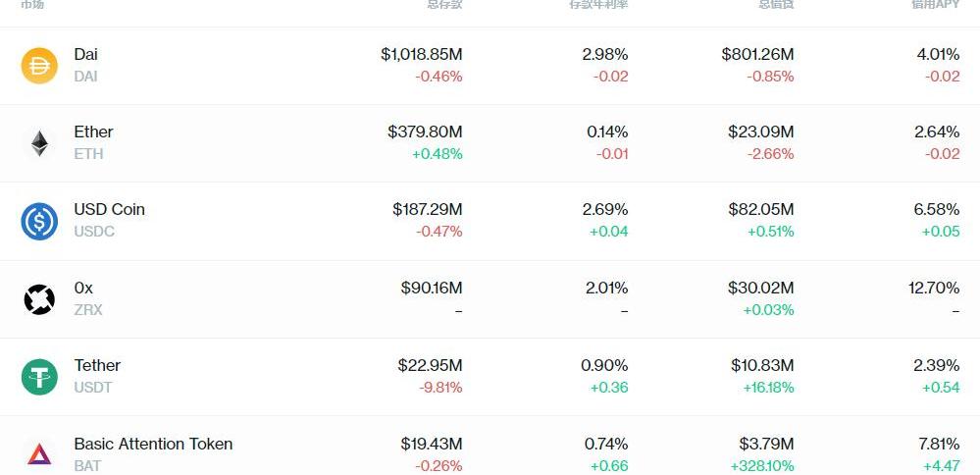Click Dai total deposits $1,018.85M
Screen dimensions: 980x475
coord(421,54)
